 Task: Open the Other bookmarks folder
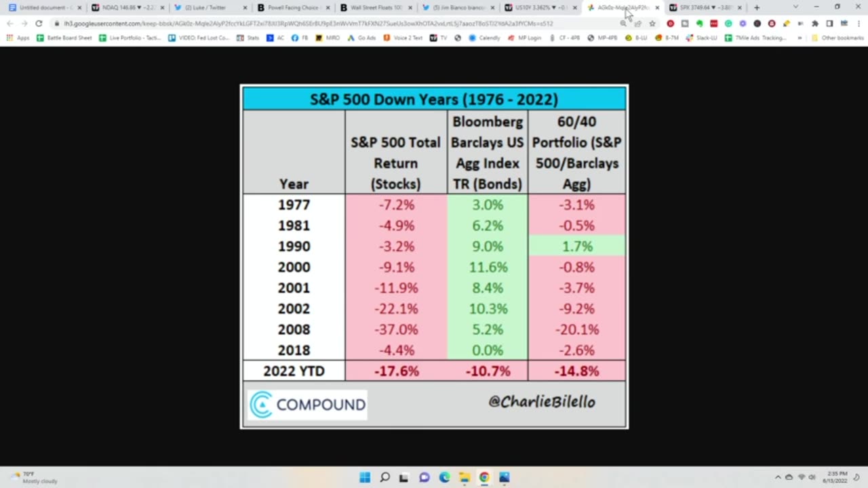click(x=837, y=38)
